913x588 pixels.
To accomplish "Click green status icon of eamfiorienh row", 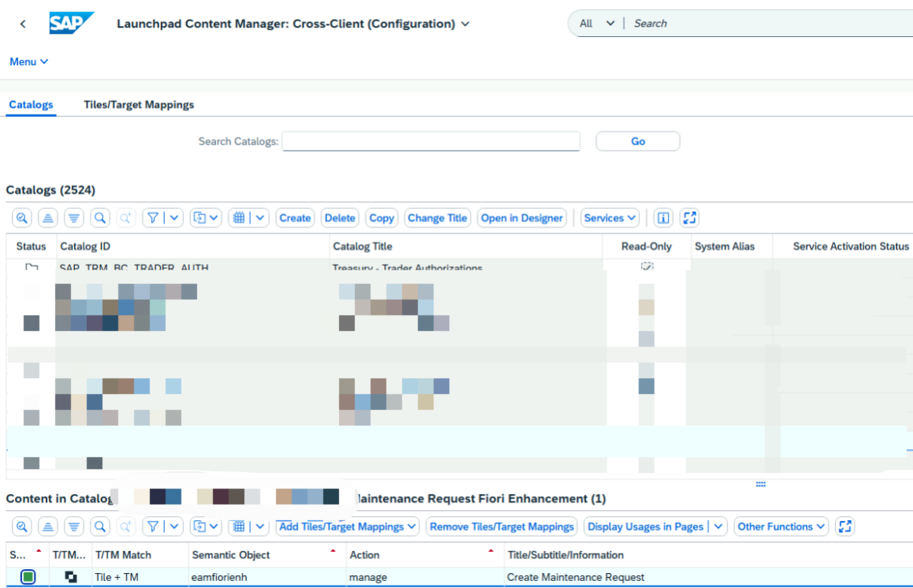I will [x=28, y=577].
